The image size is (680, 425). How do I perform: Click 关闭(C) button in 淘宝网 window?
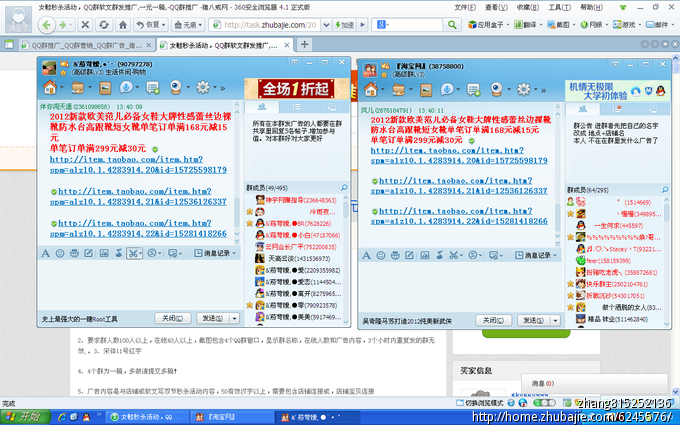[493, 320]
